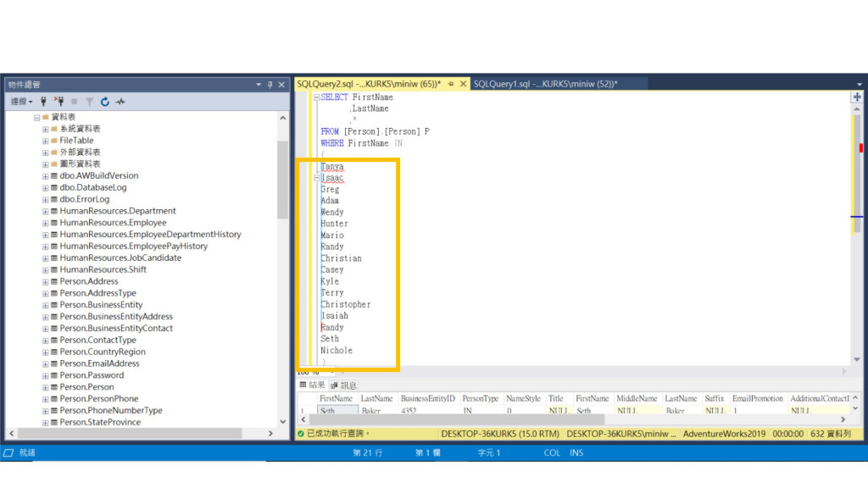Click table icon beside Person.CountryRegion

coord(54,352)
